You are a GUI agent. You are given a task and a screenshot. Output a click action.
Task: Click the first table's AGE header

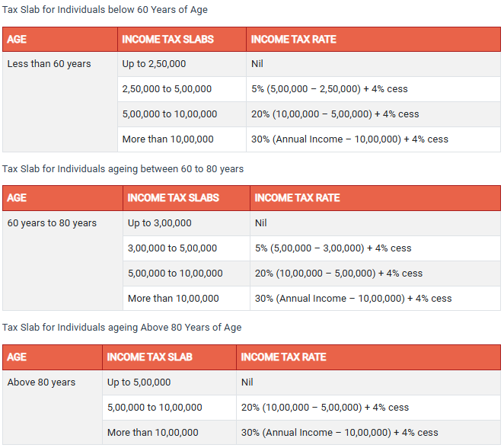pos(17,39)
